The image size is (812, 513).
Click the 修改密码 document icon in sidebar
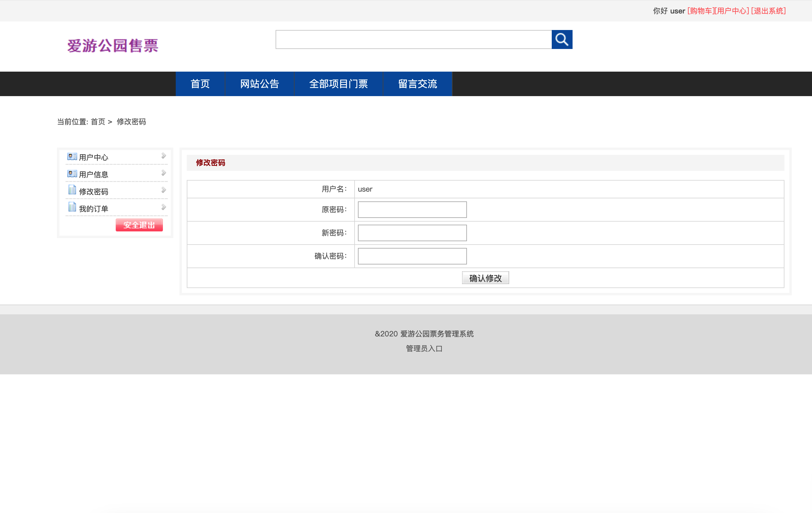[x=72, y=190]
